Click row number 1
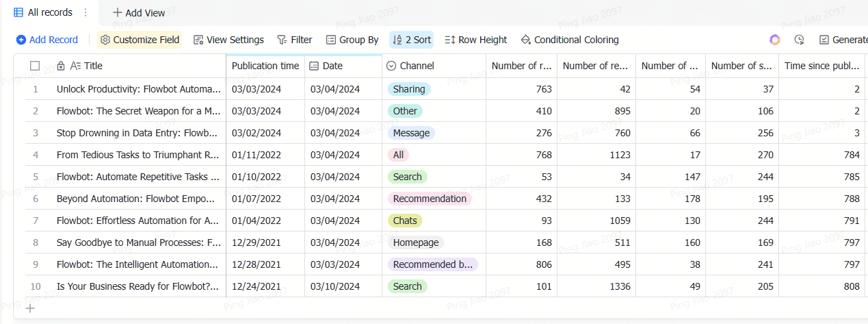Viewport: 868px width, 324px height. pos(36,89)
